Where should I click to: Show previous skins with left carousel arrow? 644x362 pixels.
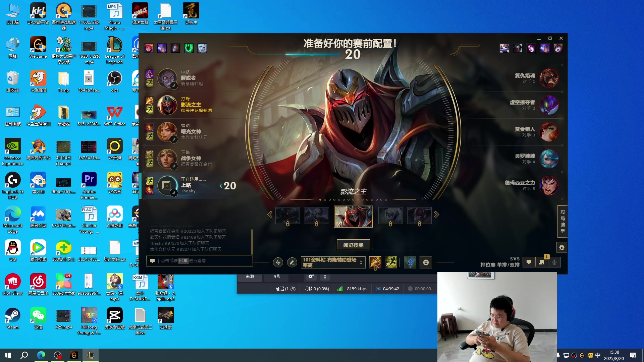270,215
